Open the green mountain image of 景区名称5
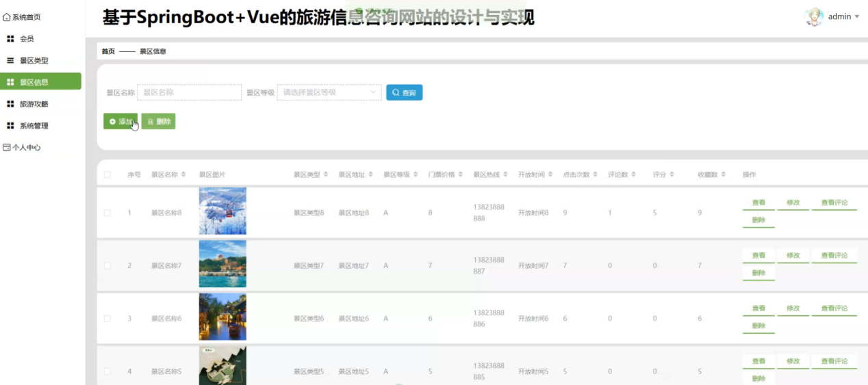Image resolution: width=868 pixels, height=385 pixels. [x=222, y=365]
